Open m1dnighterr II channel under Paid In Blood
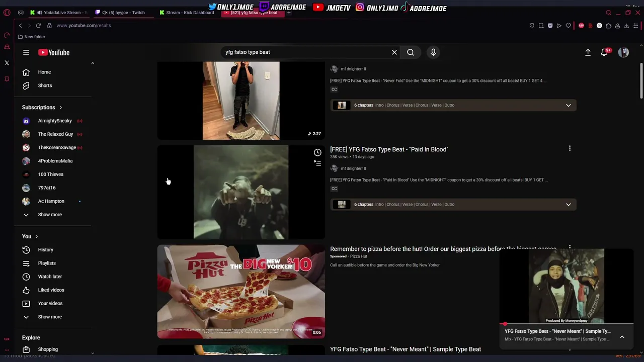The width and height of the screenshot is (644, 362). [x=353, y=168]
